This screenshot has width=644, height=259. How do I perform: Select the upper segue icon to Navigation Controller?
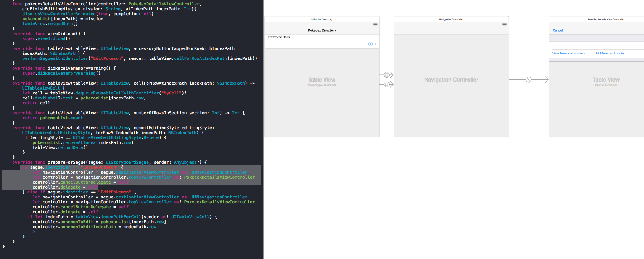coord(386,75)
